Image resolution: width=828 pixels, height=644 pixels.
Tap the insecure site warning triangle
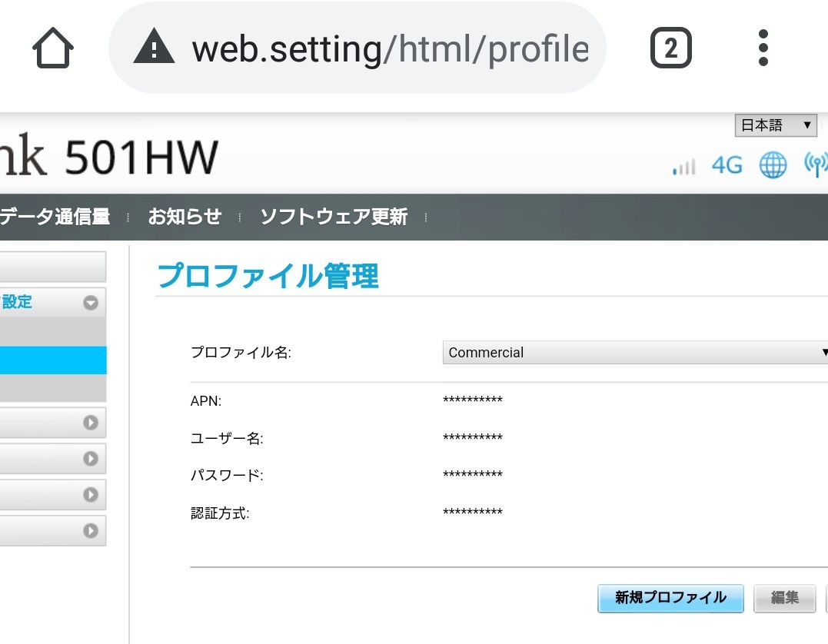point(154,49)
